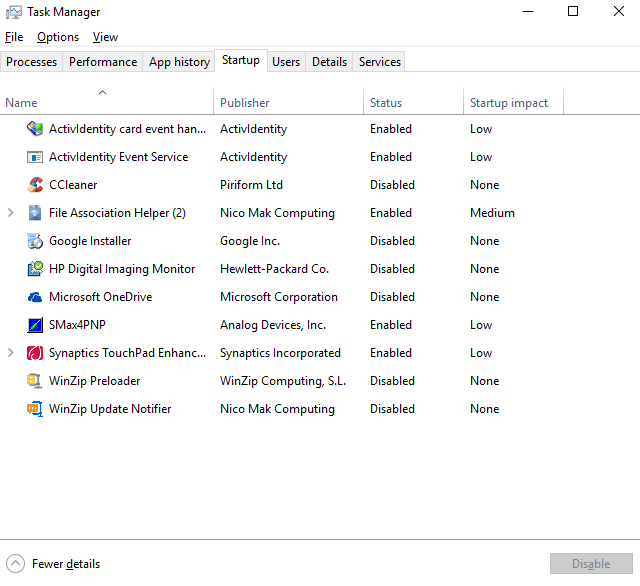Click Nico Mak Computing in WinZip Update Notifier row
The image size is (640, 586).
(x=277, y=409)
